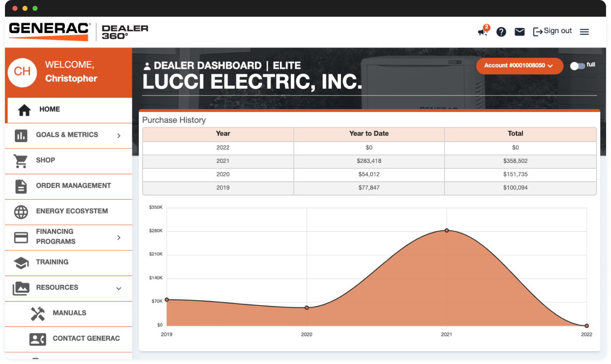
Task: Expand the Financing Programs chevron
Action: pyautogui.click(x=118, y=237)
